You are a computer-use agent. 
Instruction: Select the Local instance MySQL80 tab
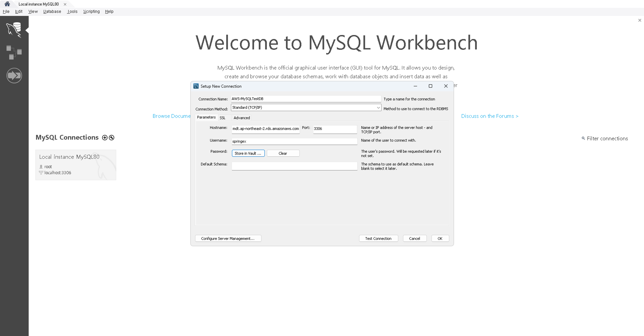(x=39, y=4)
